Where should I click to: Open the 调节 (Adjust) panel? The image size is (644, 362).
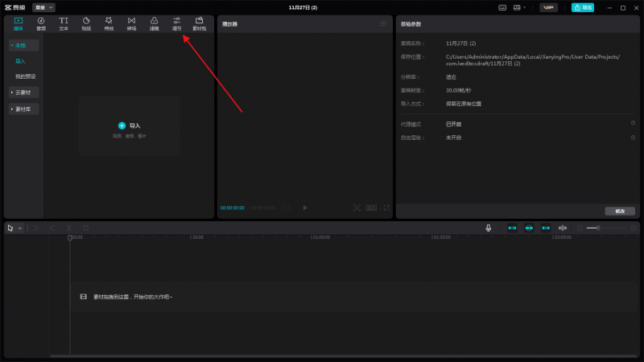click(x=176, y=24)
